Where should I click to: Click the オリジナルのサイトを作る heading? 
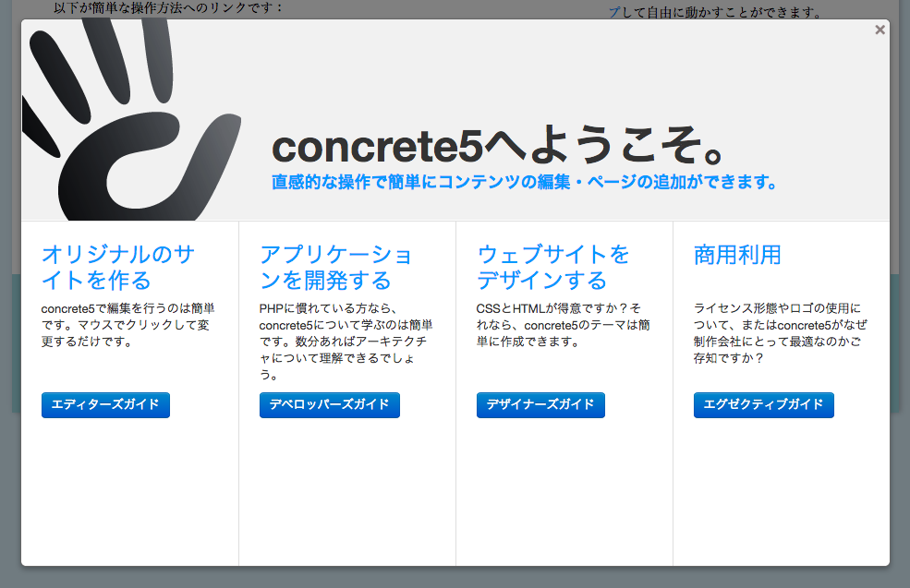(118, 268)
